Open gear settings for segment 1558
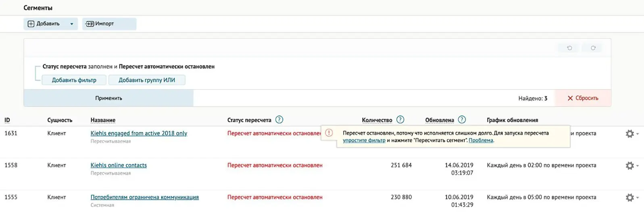The width and height of the screenshot is (644, 212). point(631,166)
